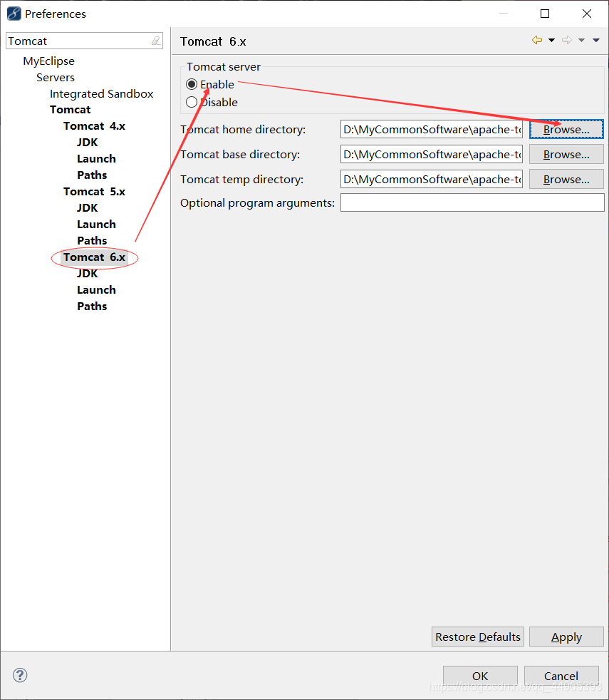Browse for Tomcat base directory
The height and width of the screenshot is (700, 609).
click(x=566, y=155)
